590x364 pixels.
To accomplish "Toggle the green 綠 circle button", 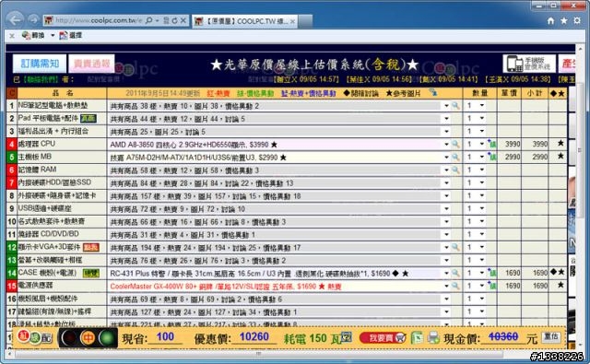I will (35, 338).
